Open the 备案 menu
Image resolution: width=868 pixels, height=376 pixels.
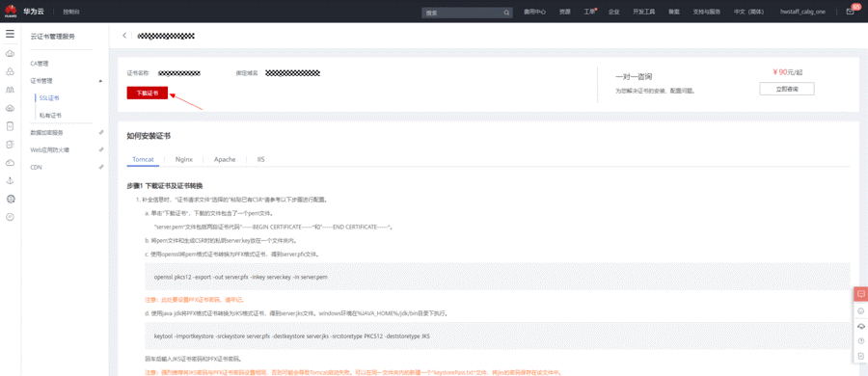pos(674,12)
